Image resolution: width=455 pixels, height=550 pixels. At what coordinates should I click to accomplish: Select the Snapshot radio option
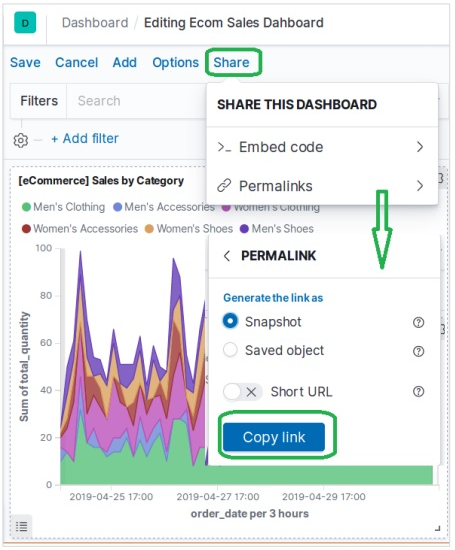(x=230, y=321)
